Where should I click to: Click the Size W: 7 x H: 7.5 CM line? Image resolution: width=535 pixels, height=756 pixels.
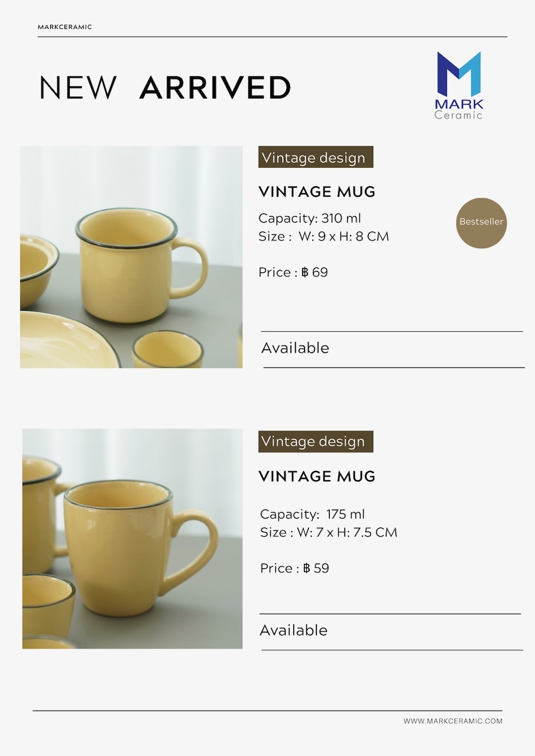[329, 532]
